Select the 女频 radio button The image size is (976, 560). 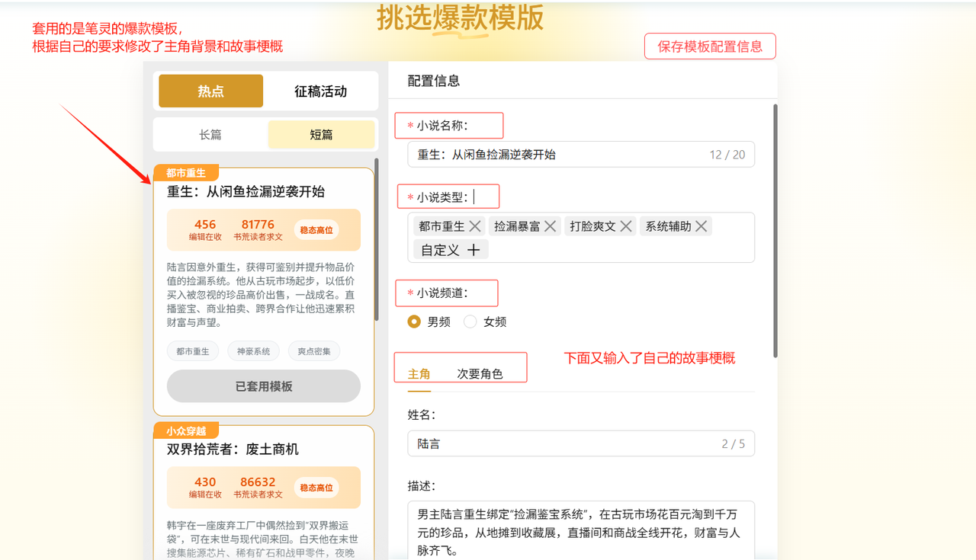tap(470, 322)
